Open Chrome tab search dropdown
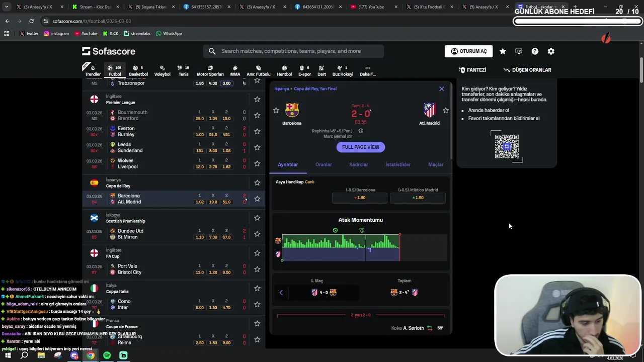Screen dimensions: 644x362 click(x=7, y=7)
